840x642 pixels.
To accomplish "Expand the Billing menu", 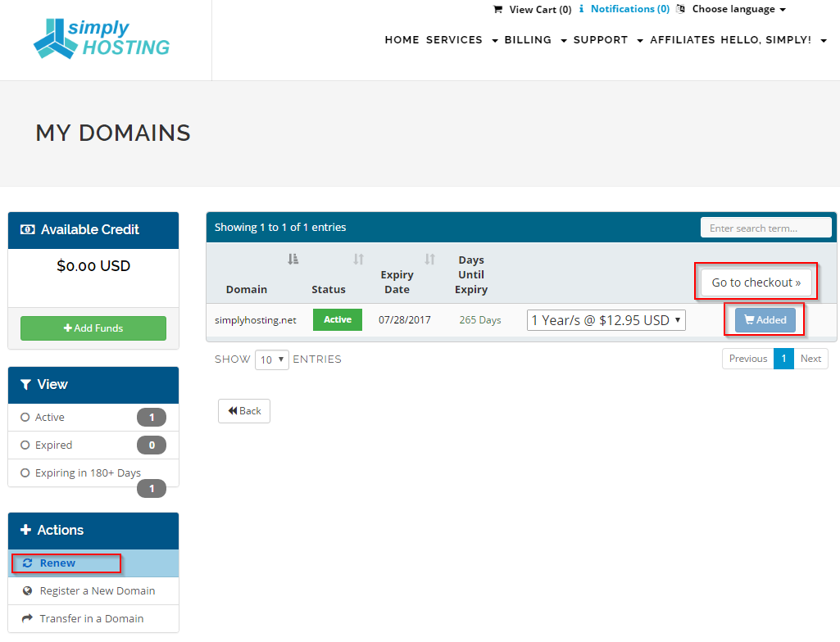I will (535, 40).
